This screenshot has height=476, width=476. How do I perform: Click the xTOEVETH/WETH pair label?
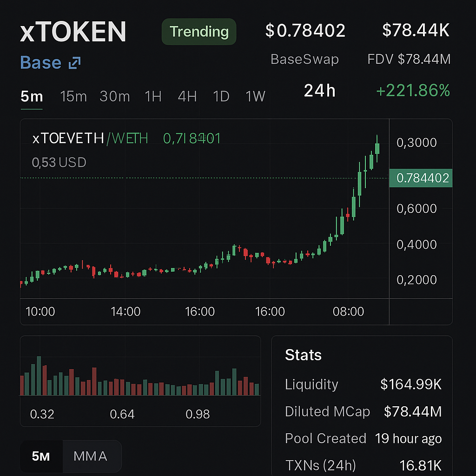(90, 138)
